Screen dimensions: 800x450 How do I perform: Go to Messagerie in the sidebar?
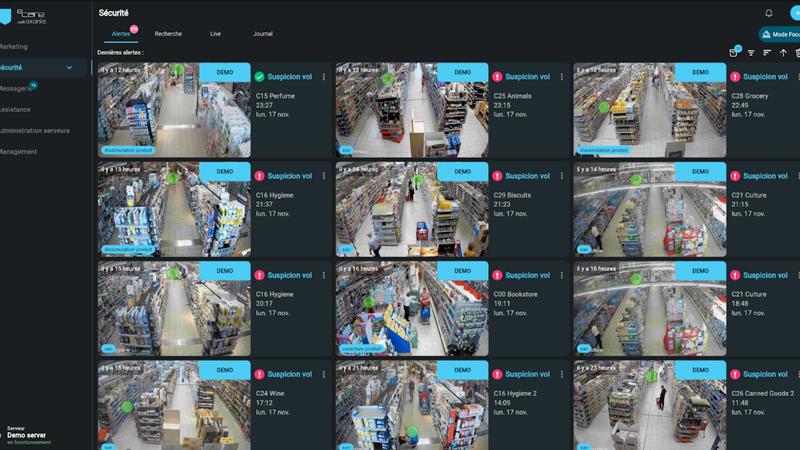pos(16,88)
